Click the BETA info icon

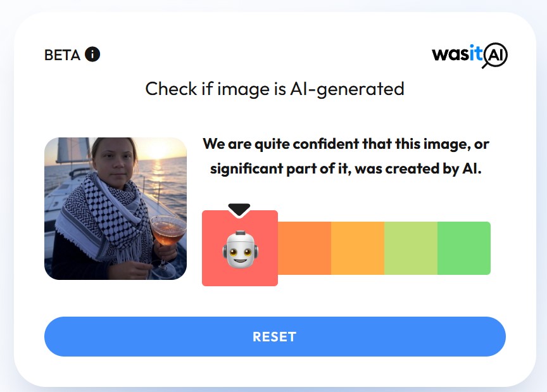click(x=92, y=54)
